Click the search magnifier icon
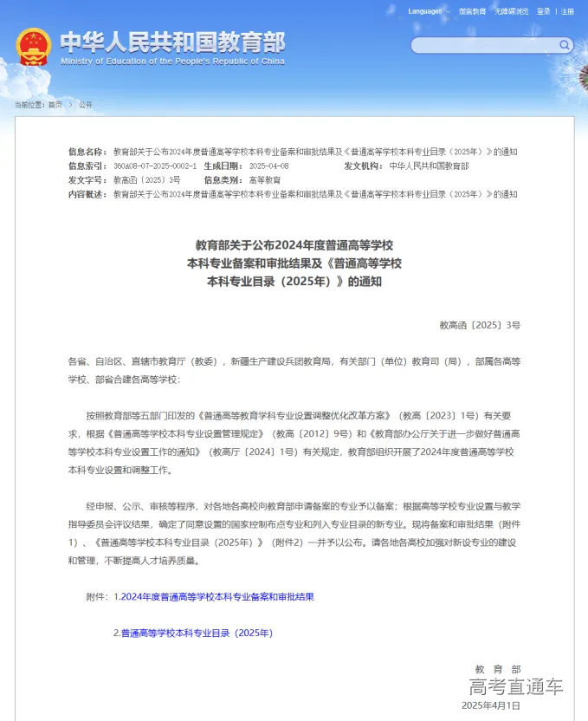Screen dimensions: 588x721 [x=565, y=45]
